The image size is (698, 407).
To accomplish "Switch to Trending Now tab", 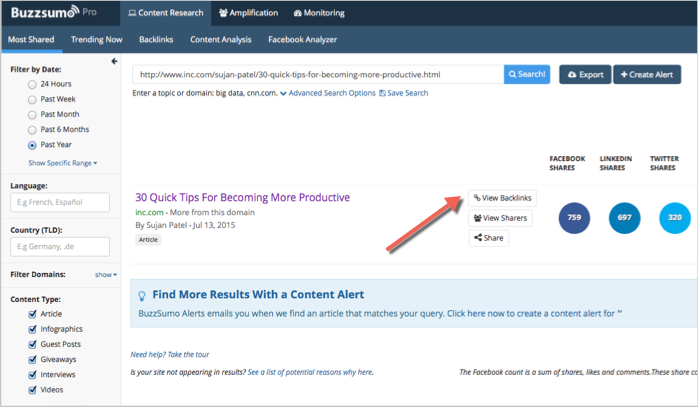I will pyautogui.click(x=97, y=39).
